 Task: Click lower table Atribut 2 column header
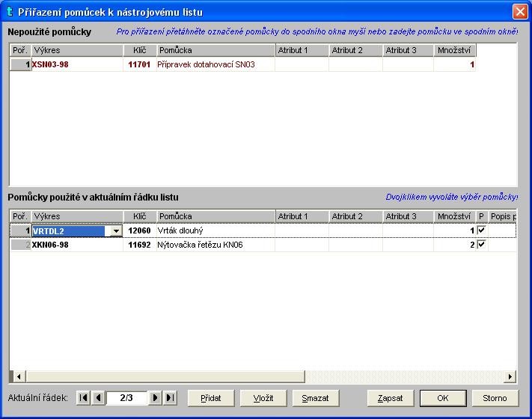click(356, 216)
